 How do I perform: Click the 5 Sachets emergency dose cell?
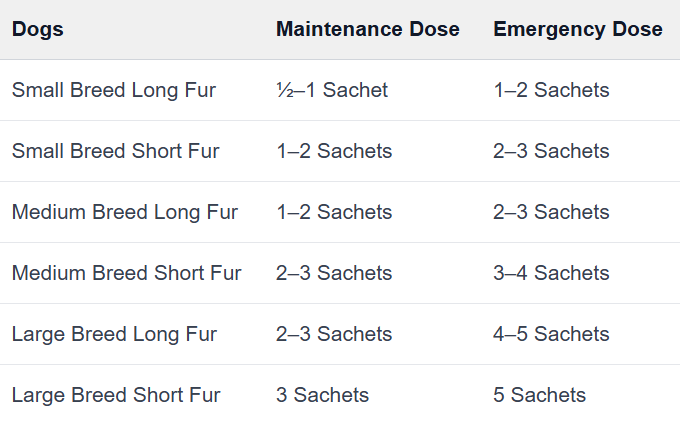click(539, 395)
